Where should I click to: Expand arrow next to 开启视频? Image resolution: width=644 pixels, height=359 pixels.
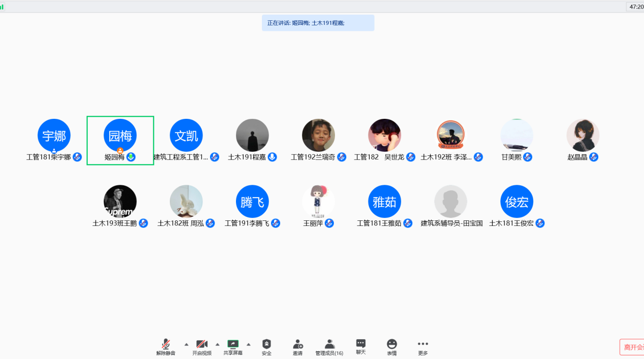pyautogui.click(x=217, y=344)
